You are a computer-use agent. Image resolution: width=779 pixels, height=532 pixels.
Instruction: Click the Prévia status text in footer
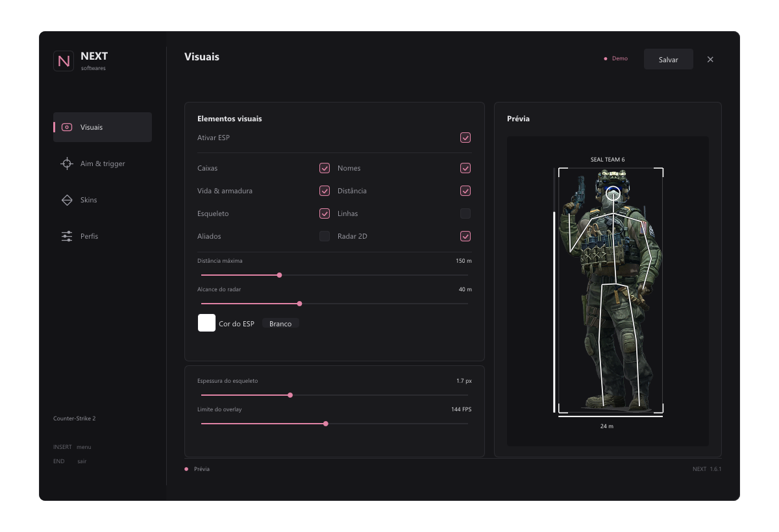tap(202, 469)
